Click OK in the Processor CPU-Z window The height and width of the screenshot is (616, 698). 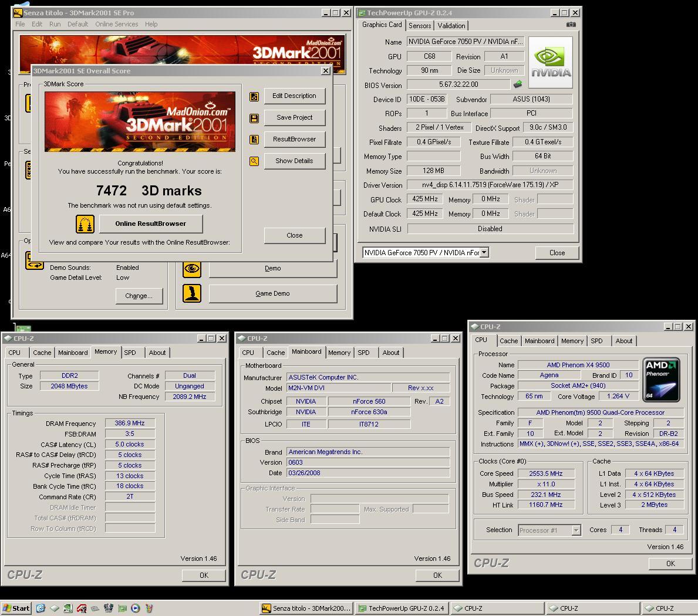tap(670, 564)
